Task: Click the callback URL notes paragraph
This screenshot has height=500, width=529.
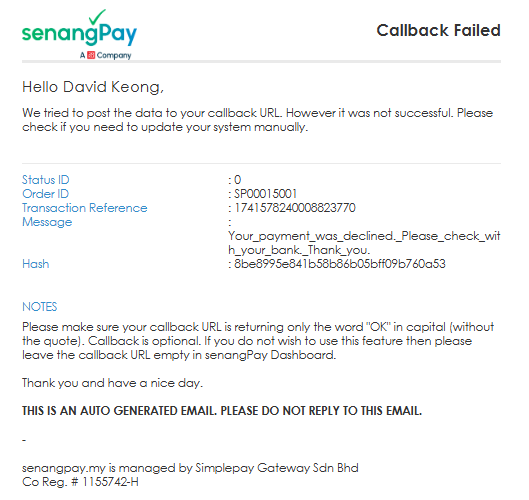Action: [258, 341]
